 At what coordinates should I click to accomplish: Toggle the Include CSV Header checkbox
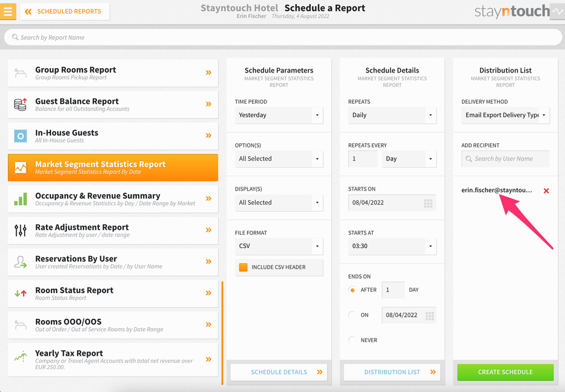pyautogui.click(x=243, y=267)
